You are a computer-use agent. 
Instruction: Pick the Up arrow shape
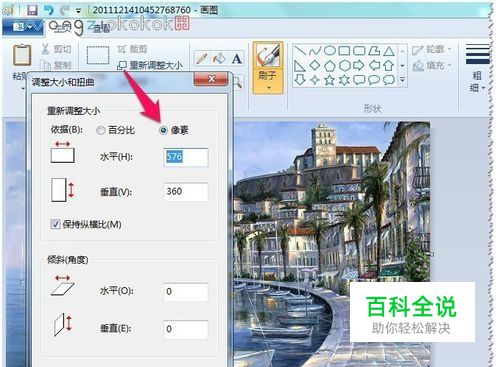(x=389, y=65)
